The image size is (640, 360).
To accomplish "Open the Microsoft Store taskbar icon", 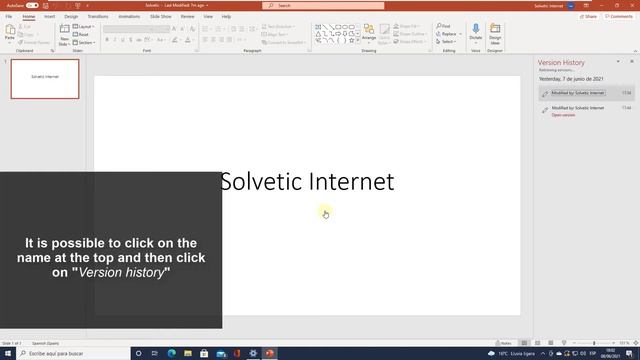I will [x=204, y=353].
